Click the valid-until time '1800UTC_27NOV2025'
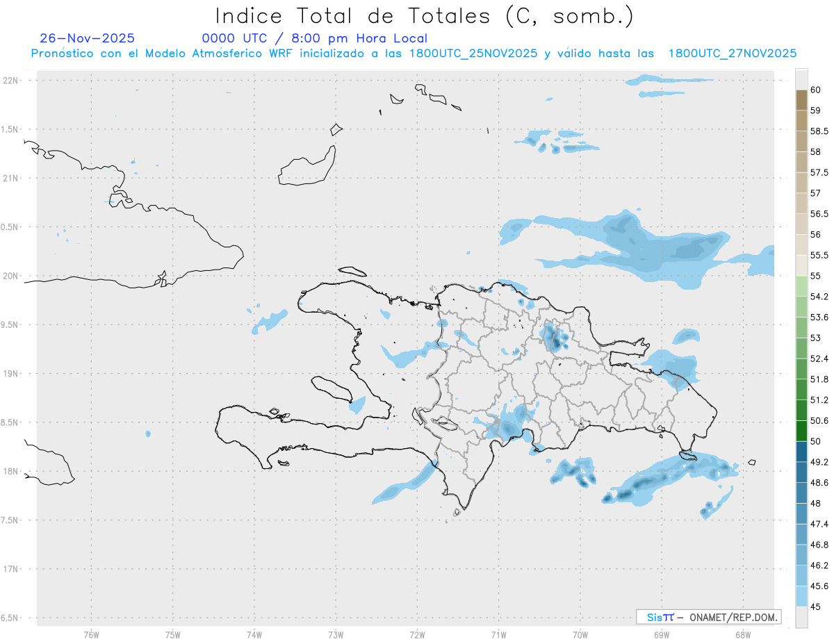 [x=733, y=53]
